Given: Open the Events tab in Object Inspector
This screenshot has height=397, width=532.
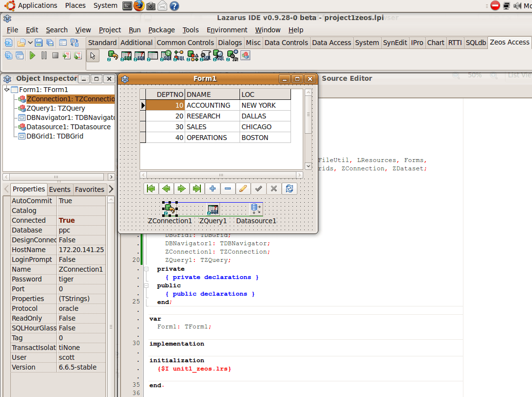Looking at the screenshot, I should pyautogui.click(x=59, y=189).
